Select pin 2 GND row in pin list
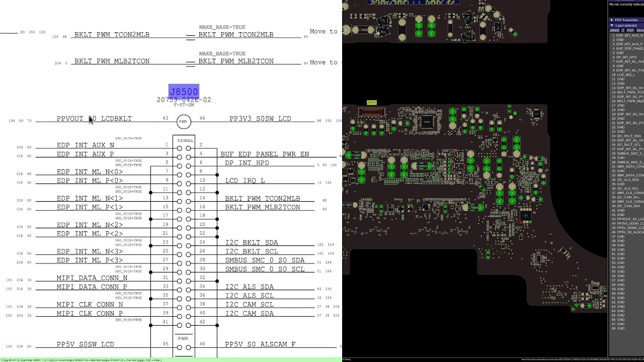This screenshot has height=362, width=644. (x=627, y=40)
